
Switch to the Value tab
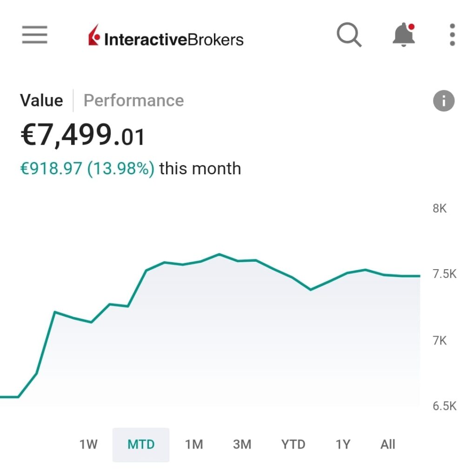point(41,100)
